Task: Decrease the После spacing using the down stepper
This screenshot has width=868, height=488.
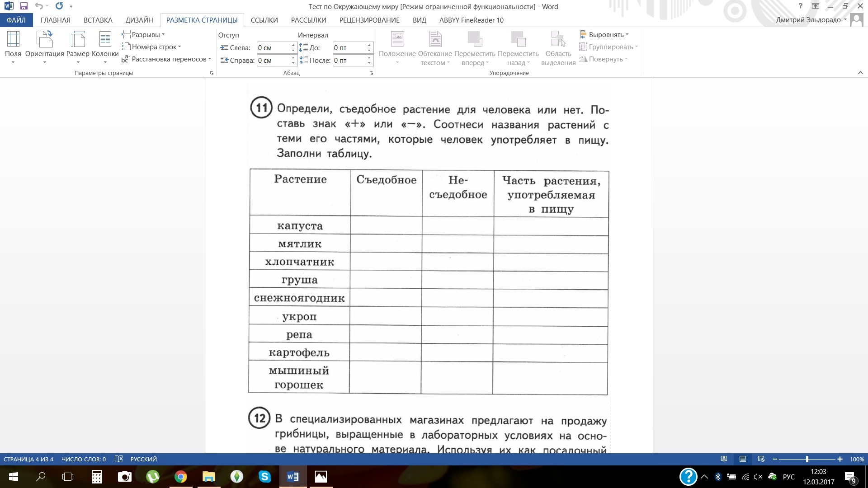Action: click(x=369, y=63)
